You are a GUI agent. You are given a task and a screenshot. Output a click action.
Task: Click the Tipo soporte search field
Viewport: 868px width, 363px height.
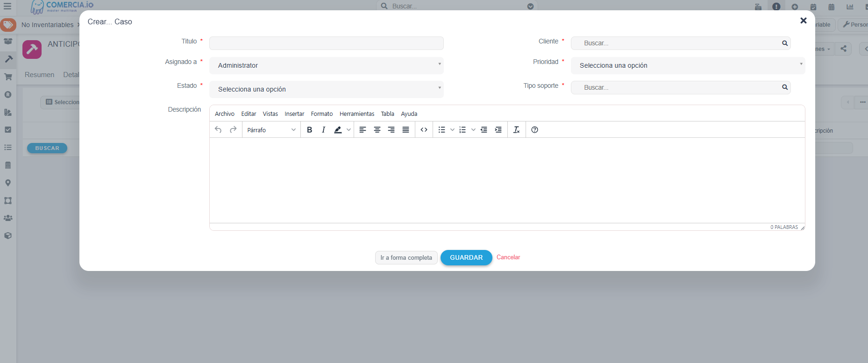681,87
